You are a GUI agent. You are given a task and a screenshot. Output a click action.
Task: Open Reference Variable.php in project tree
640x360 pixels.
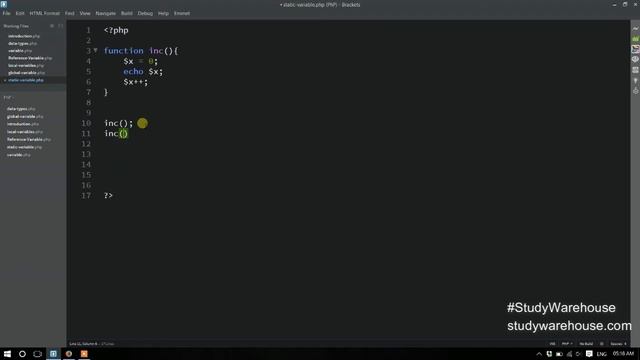click(29, 139)
